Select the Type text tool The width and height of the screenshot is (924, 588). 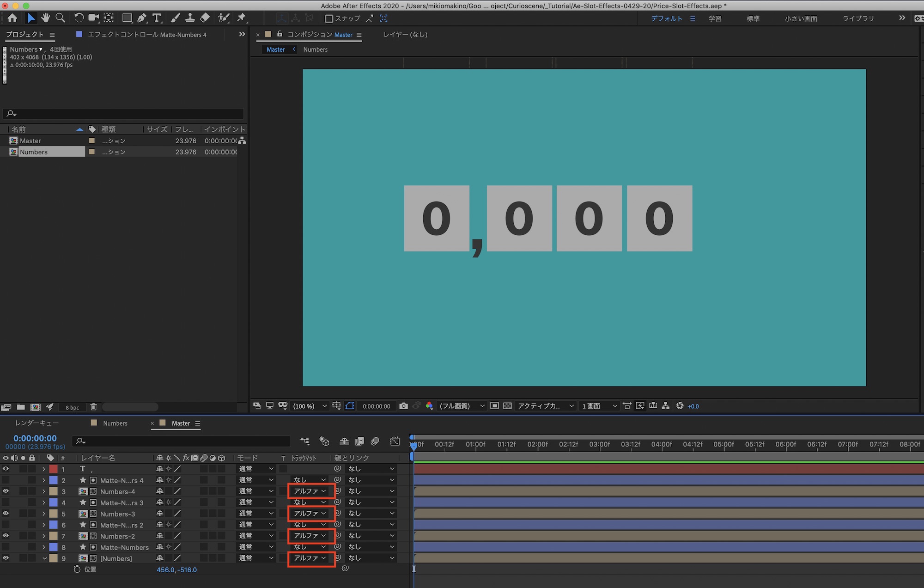(x=157, y=18)
